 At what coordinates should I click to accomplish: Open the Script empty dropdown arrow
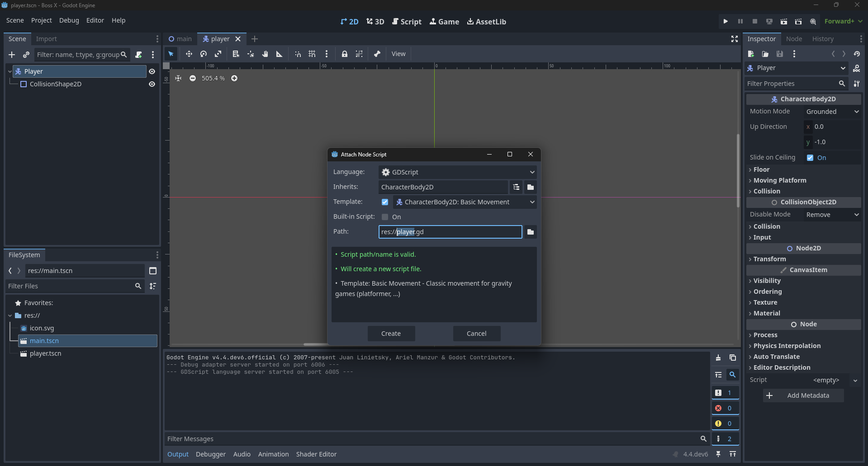tap(855, 381)
